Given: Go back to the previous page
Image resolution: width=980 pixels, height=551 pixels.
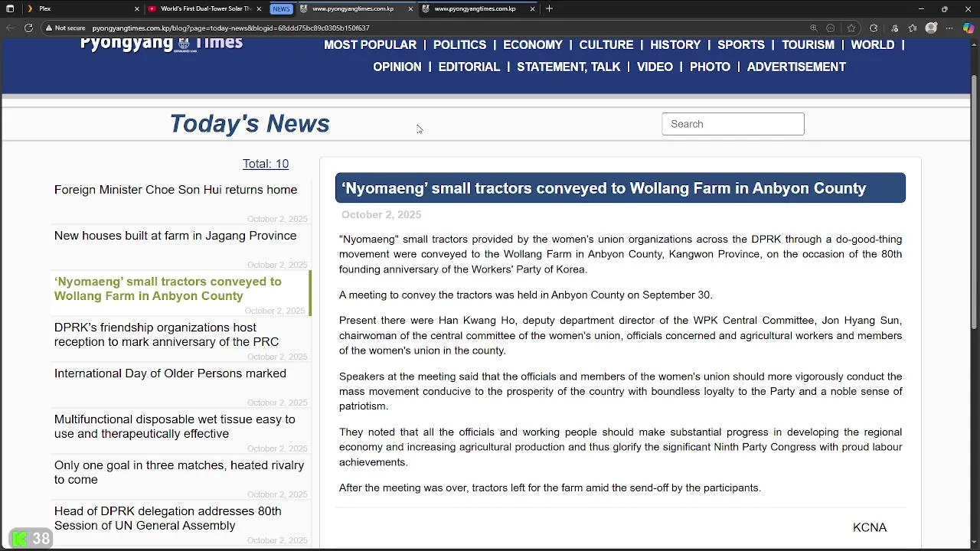Looking at the screenshot, I should coord(9,28).
